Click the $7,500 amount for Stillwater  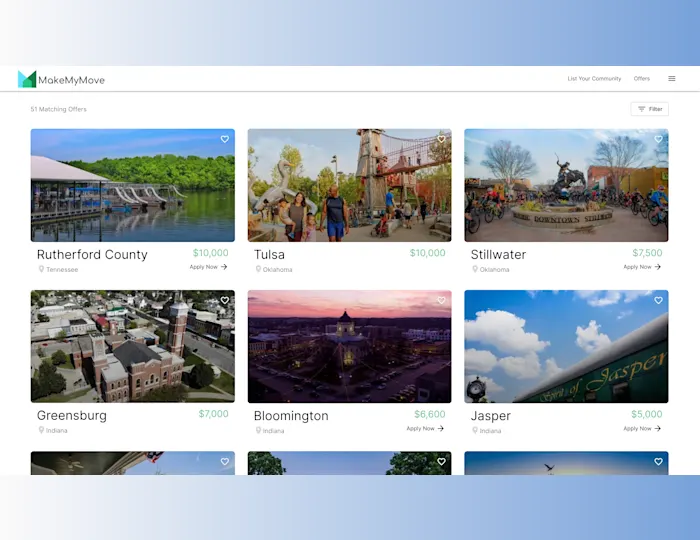pos(647,253)
